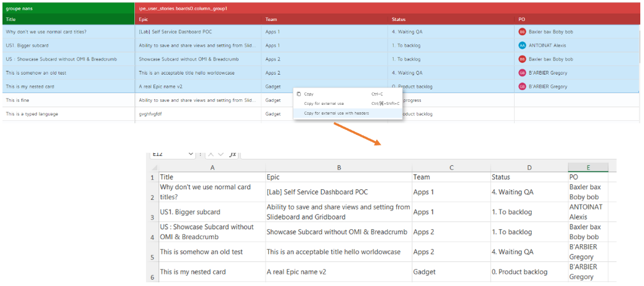The width and height of the screenshot is (644, 286).
Task: Click the 'Epic' column header in grid
Action: coord(198,20)
